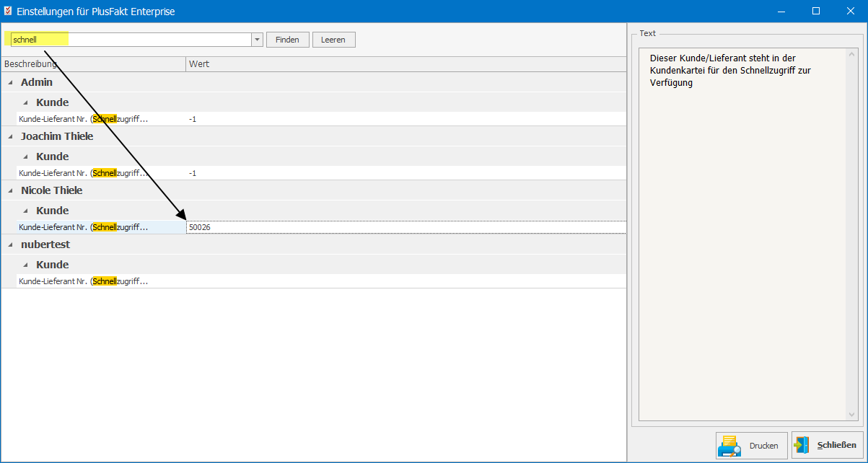Collapse the Nicole Thiele group
The image size is (868, 463).
11,191
